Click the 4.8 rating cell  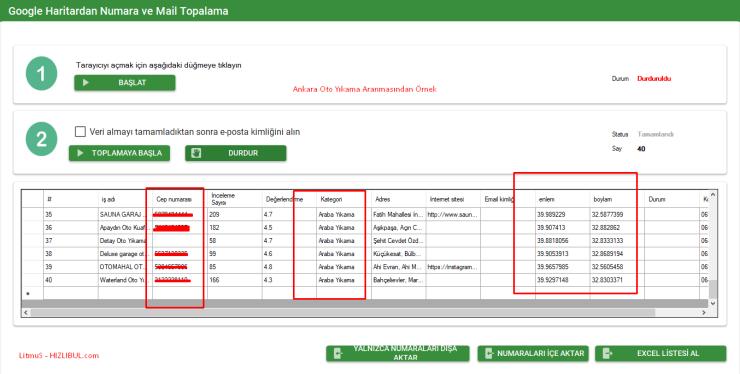[289, 267]
